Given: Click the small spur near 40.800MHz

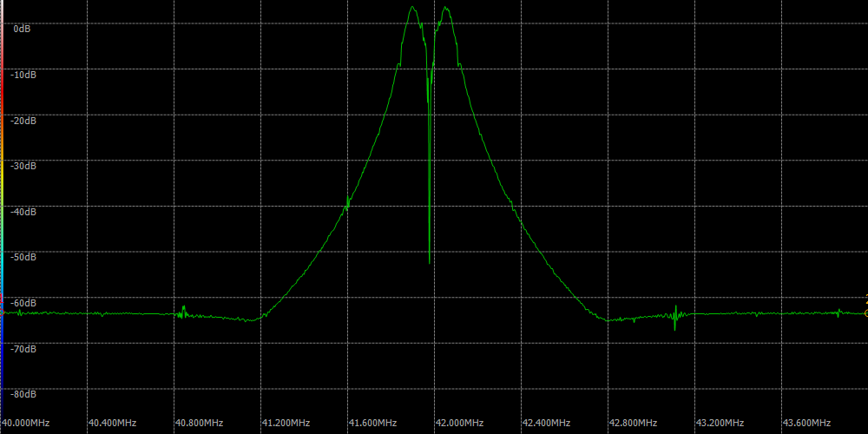Looking at the screenshot, I should coord(183,310).
